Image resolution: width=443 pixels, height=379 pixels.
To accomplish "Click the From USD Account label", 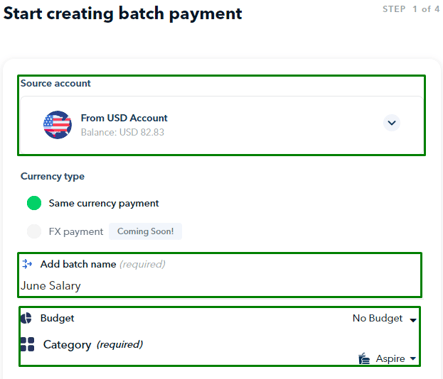I will tap(124, 118).
